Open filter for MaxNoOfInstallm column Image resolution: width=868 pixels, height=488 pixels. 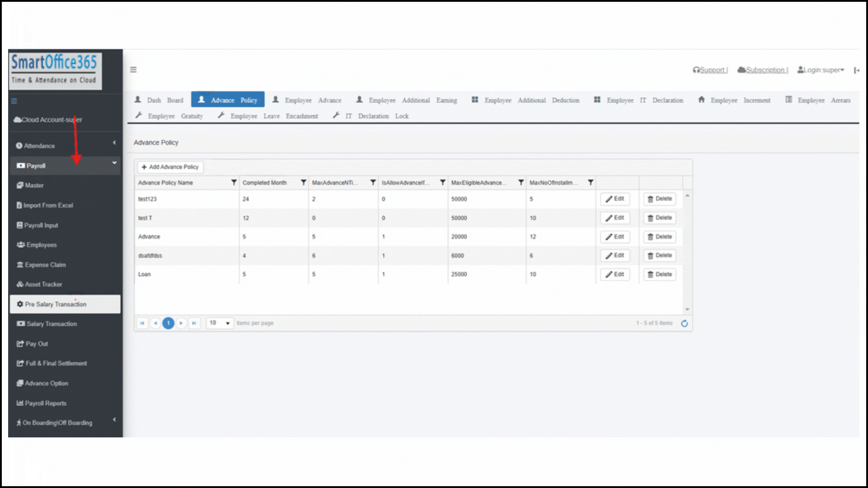coord(590,183)
